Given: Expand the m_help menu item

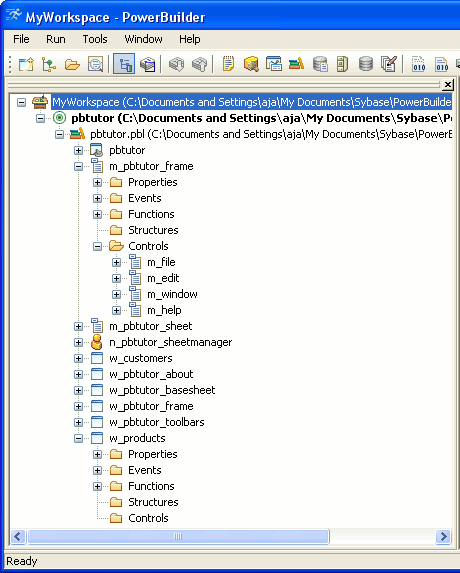Looking at the screenshot, I should click(x=117, y=311).
